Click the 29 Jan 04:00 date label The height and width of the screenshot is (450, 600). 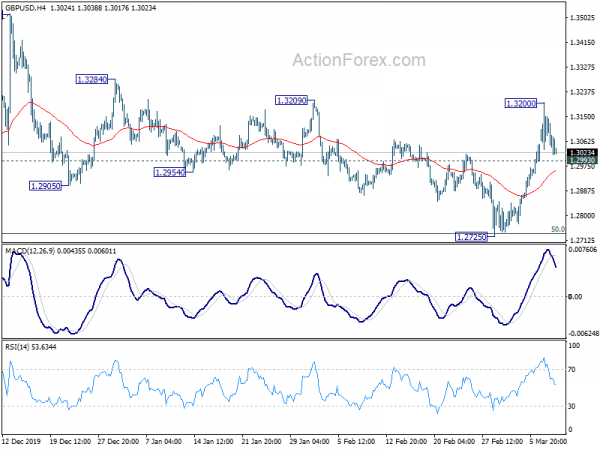pos(309,441)
